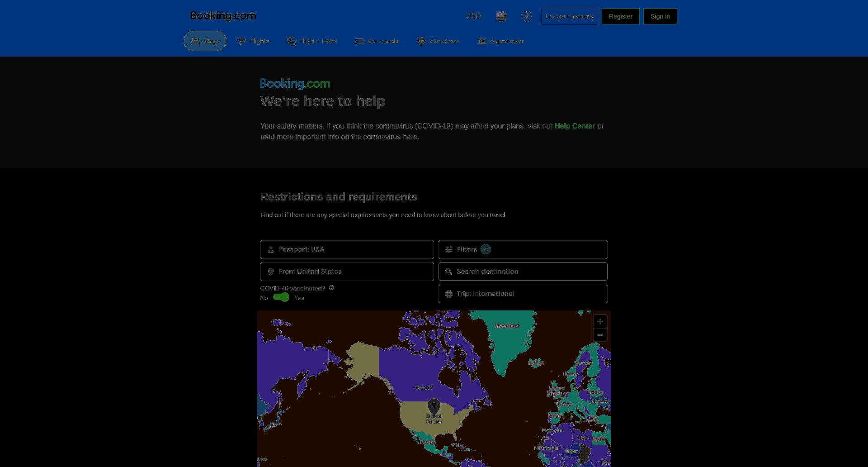Click the Filters count badge

click(x=486, y=249)
